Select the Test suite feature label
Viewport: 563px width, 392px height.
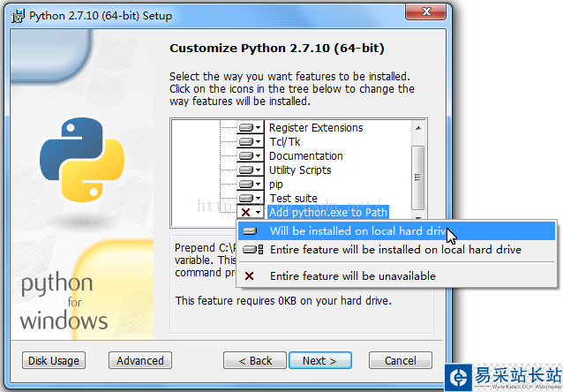(293, 199)
